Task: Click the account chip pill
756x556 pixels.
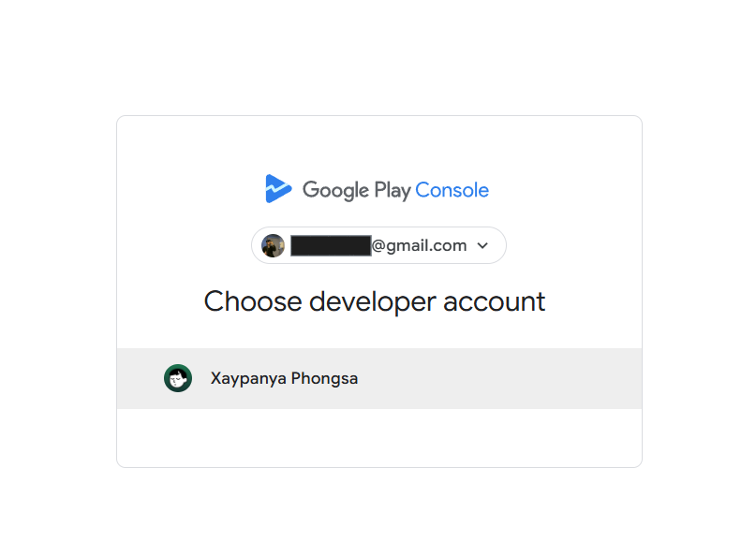Action: (378, 245)
